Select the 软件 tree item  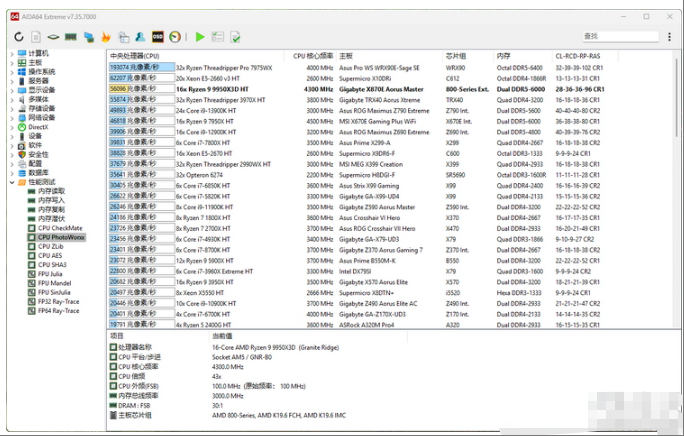(x=30, y=145)
